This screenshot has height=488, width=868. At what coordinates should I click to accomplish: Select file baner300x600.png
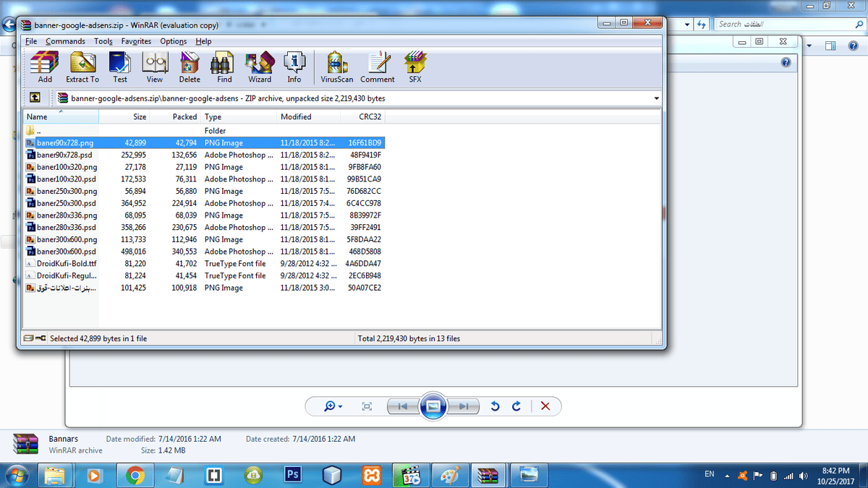pyautogui.click(x=204, y=239)
